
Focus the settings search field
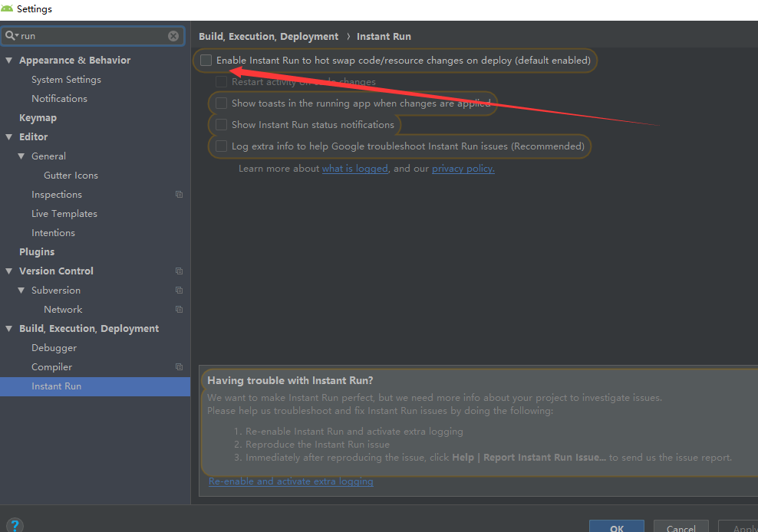[x=93, y=36]
